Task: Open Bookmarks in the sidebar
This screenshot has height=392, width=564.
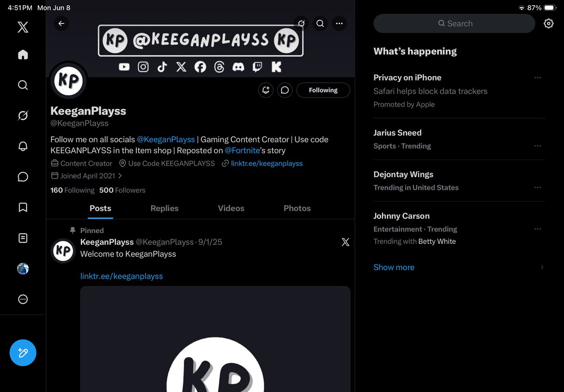Action: click(x=23, y=207)
